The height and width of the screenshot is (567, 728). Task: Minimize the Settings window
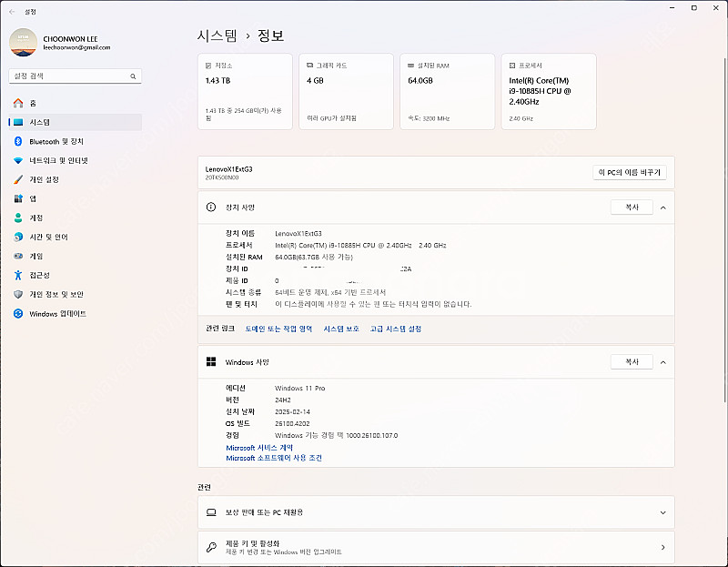tap(672, 8)
